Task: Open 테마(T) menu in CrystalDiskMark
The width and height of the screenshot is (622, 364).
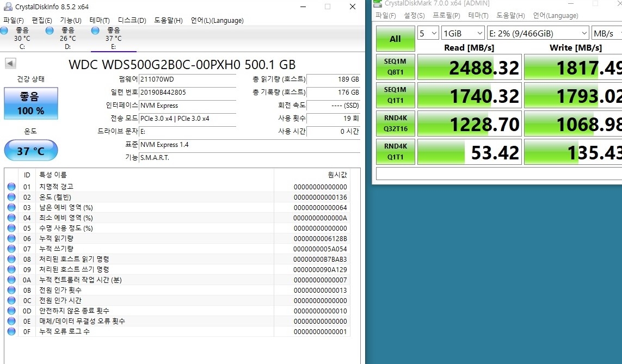Action: pos(478,15)
